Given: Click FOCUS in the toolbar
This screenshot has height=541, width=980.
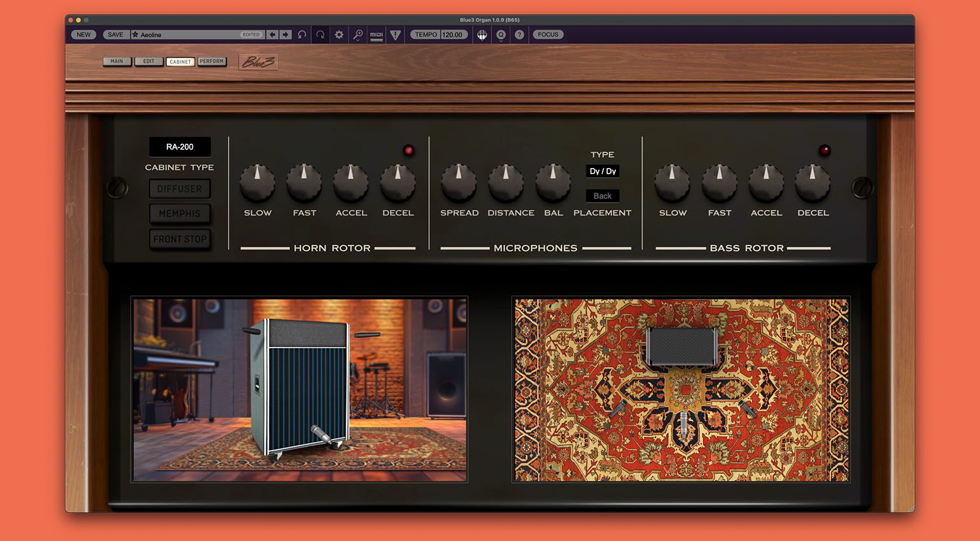Looking at the screenshot, I should [548, 34].
